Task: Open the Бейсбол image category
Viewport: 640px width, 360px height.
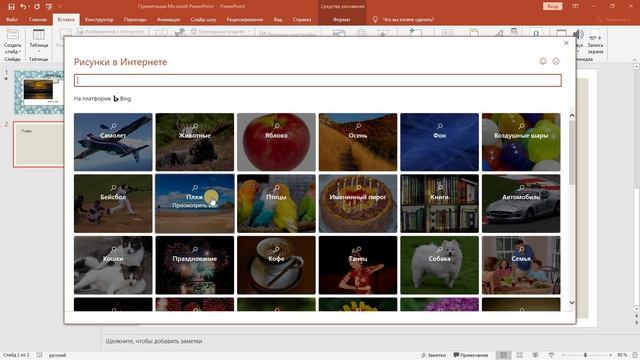Action: pos(113,204)
